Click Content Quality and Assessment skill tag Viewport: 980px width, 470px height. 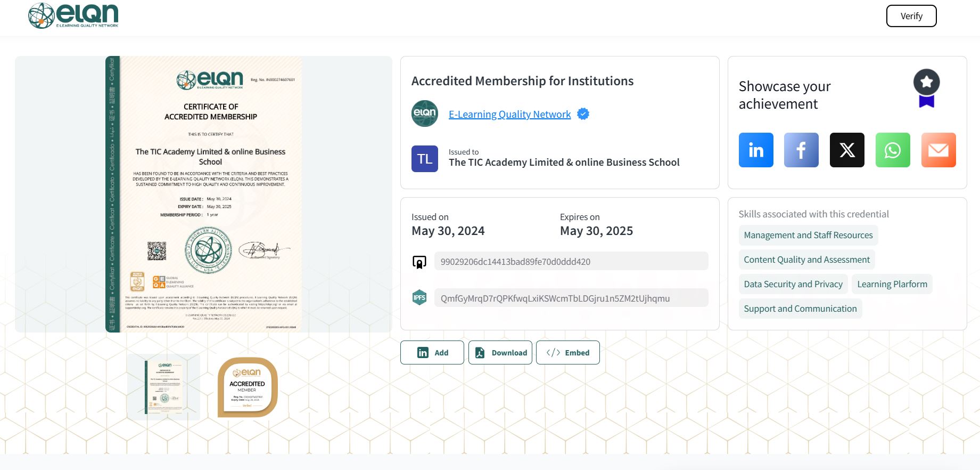click(x=806, y=260)
